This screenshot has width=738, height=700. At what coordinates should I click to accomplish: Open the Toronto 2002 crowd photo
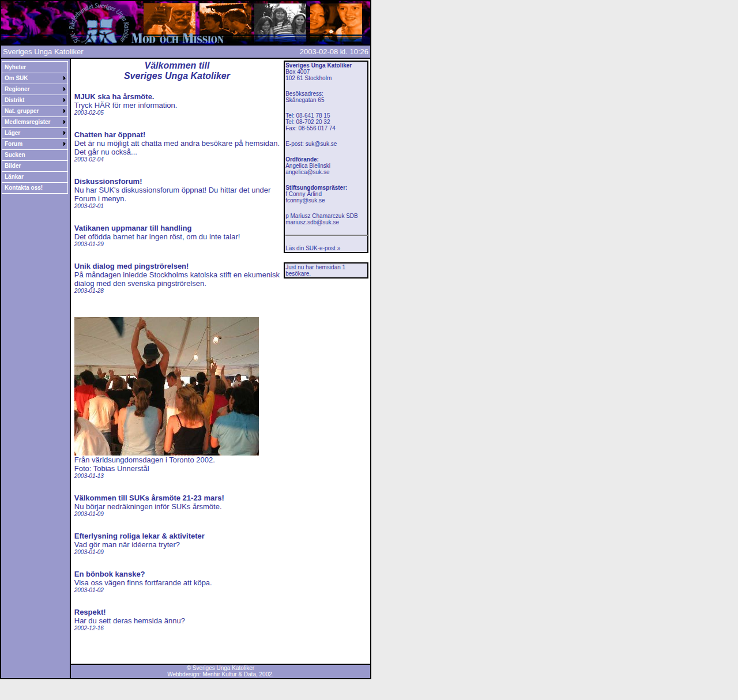pos(167,386)
